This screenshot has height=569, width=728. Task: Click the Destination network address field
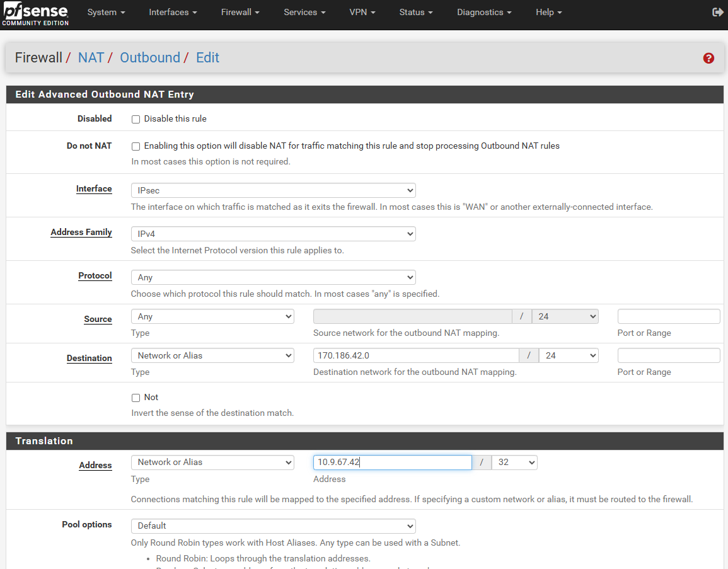point(416,355)
